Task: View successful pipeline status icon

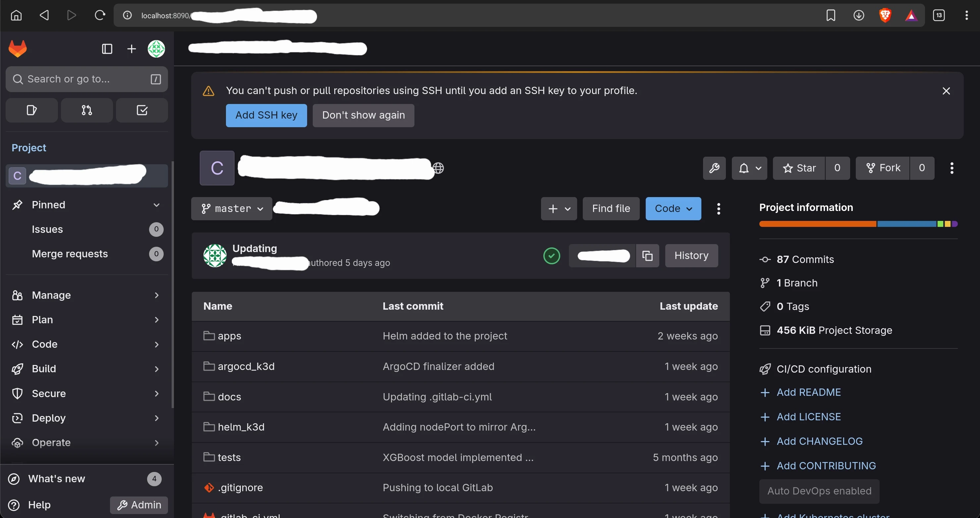Action: pyautogui.click(x=552, y=256)
